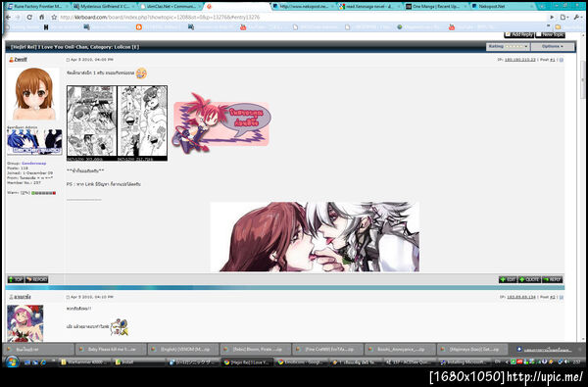This screenshot has height=387, width=588.
Task: Open the first post author's profile name
Action: pos(21,60)
